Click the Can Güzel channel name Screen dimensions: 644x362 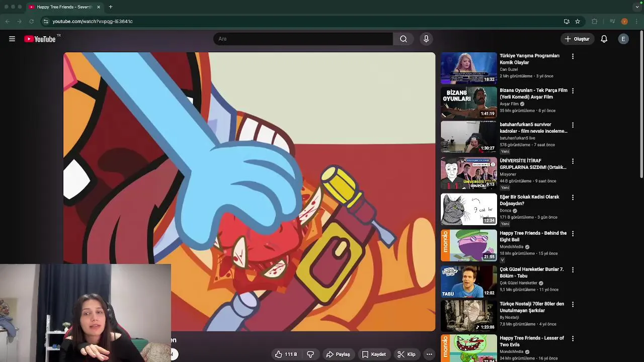509,69
